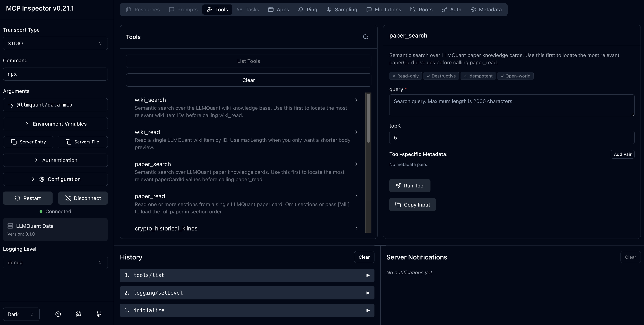Viewport: 644px width, 325px height.
Task: Run the paper_search tool
Action: pos(410,186)
